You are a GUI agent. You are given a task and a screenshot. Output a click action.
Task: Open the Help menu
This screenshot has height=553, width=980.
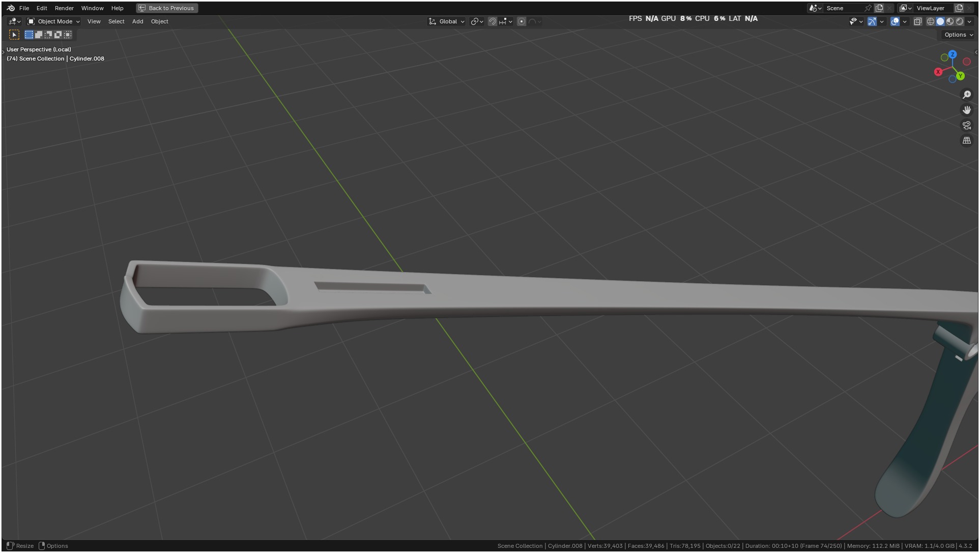pyautogui.click(x=117, y=8)
